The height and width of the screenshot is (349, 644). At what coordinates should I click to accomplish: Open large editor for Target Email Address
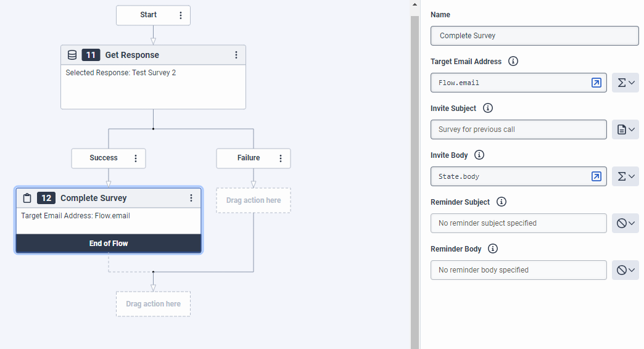point(596,83)
